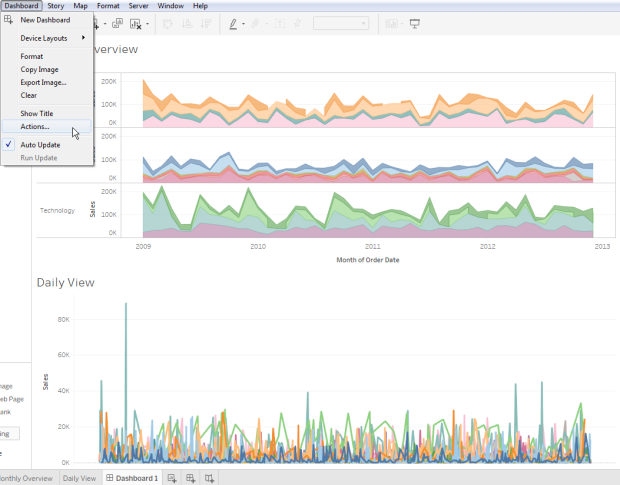This screenshot has width=620, height=485.
Task: Toggle the Auto Update checkmark option
Action: coord(40,145)
